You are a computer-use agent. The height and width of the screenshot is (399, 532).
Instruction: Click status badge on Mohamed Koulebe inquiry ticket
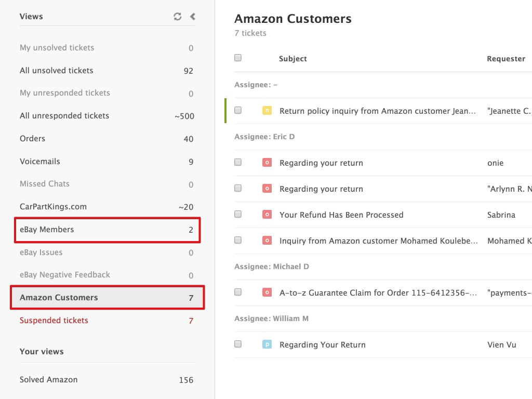click(267, 241)
